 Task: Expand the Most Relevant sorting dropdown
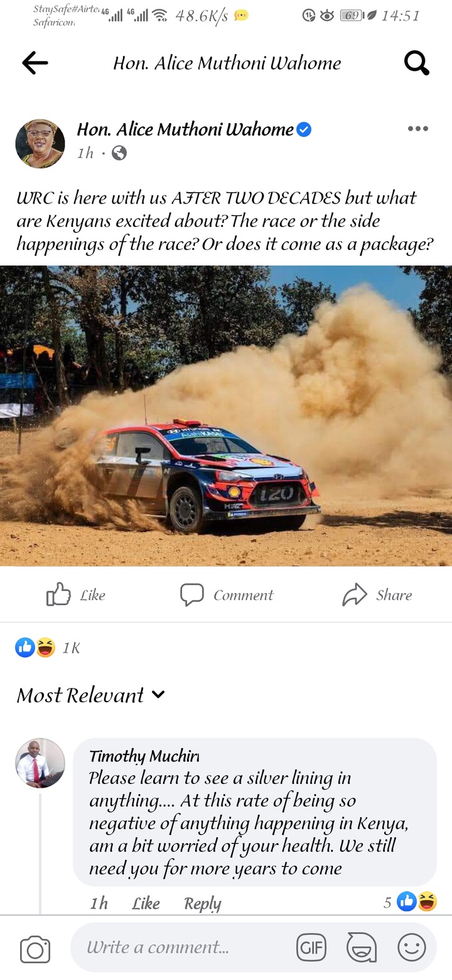(x=91, y=695)
